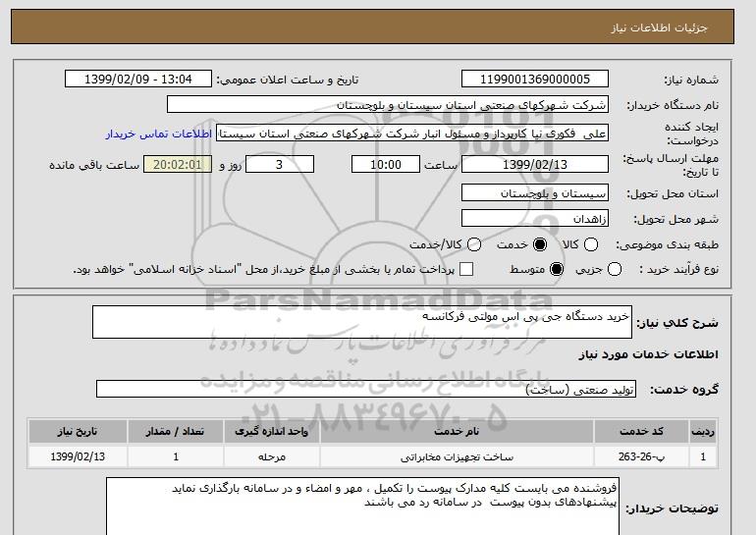Choose the متوسط purchase type radio
The width and height of the screenshot is (756, 535).
[x=557, y=269]
